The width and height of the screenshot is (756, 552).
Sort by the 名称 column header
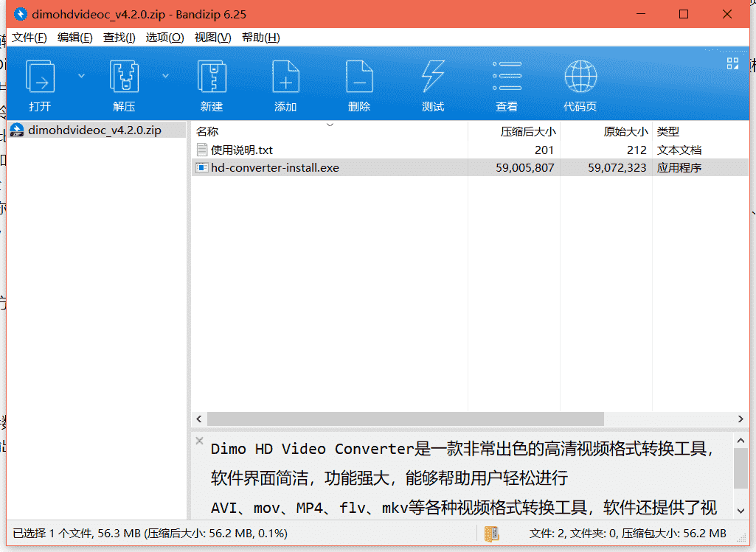point(330,131)
